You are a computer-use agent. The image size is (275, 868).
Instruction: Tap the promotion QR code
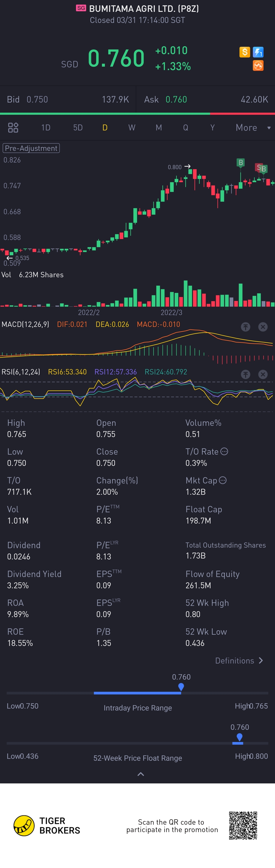243,826
